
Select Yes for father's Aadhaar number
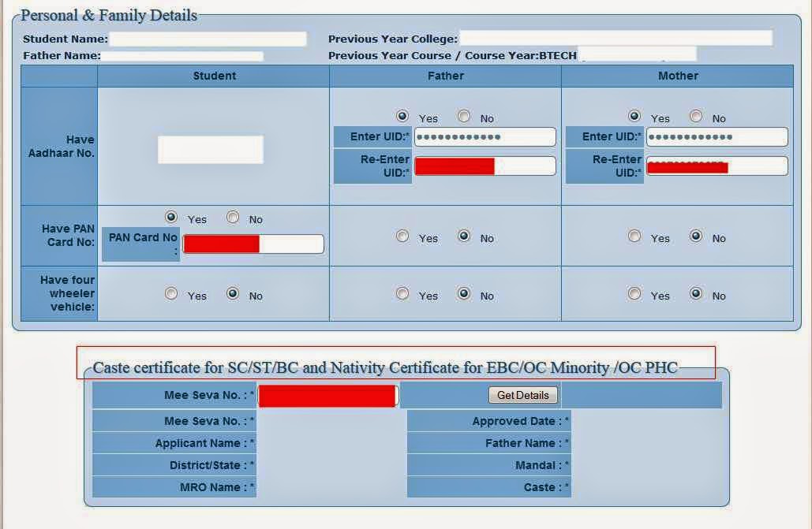pos(402,116)
